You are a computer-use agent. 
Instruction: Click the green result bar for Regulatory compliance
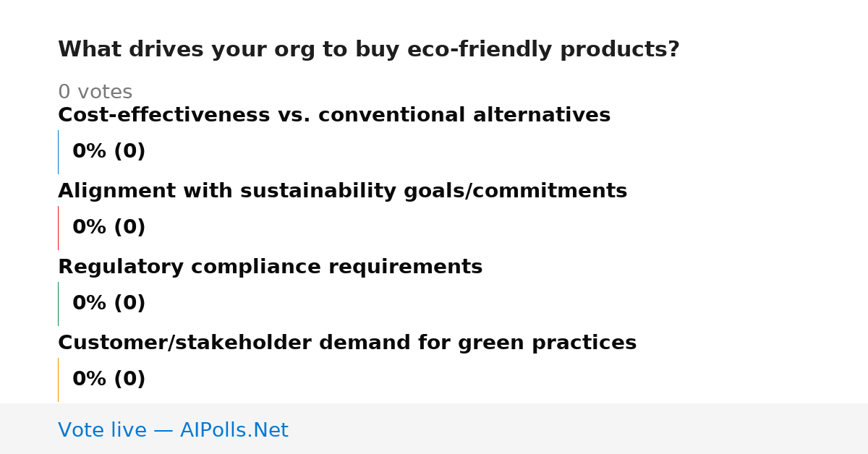click(x=58, y=304)
